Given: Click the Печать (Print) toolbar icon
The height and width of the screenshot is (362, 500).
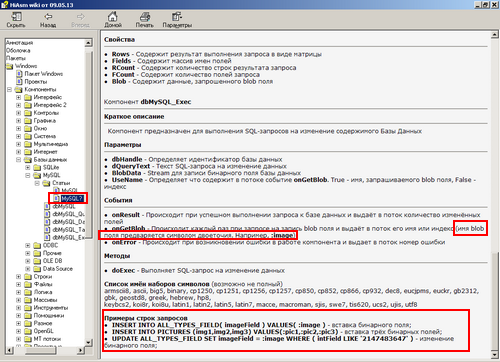Looking at the screenshot, I should tap(145, 17).
